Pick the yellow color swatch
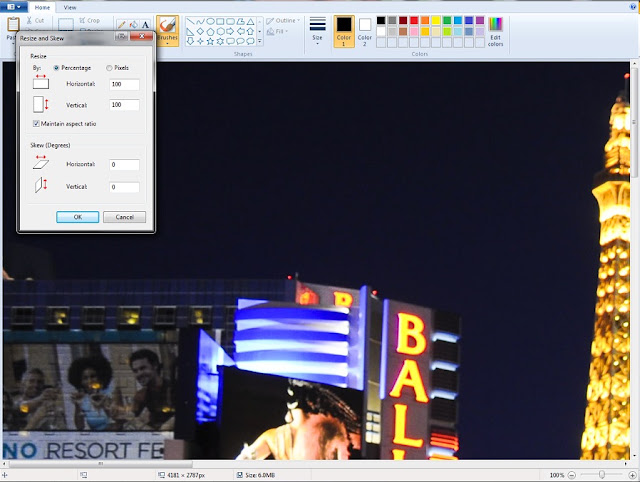This screenshot has width=640, height=482. click(436, 20)
